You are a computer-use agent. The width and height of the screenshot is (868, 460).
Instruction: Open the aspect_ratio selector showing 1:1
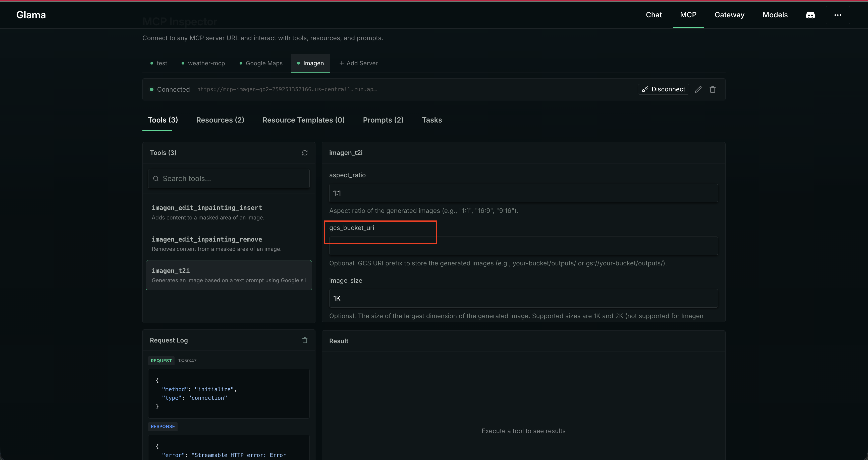[x=523, y=193]
